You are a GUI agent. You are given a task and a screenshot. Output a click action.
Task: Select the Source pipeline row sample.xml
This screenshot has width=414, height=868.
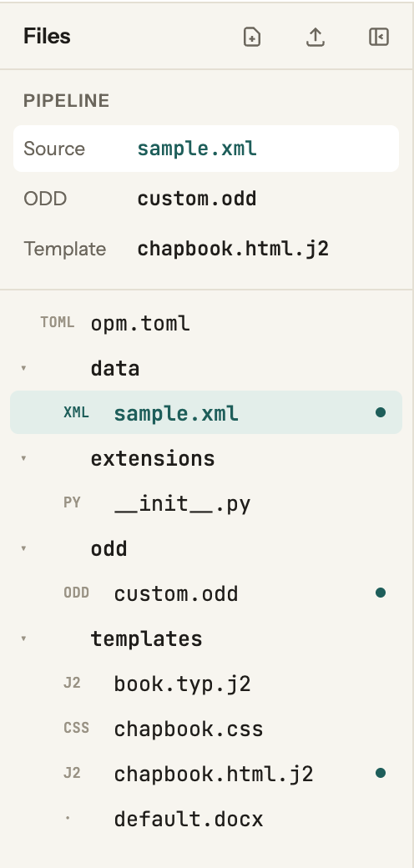(x=206, y=149)
